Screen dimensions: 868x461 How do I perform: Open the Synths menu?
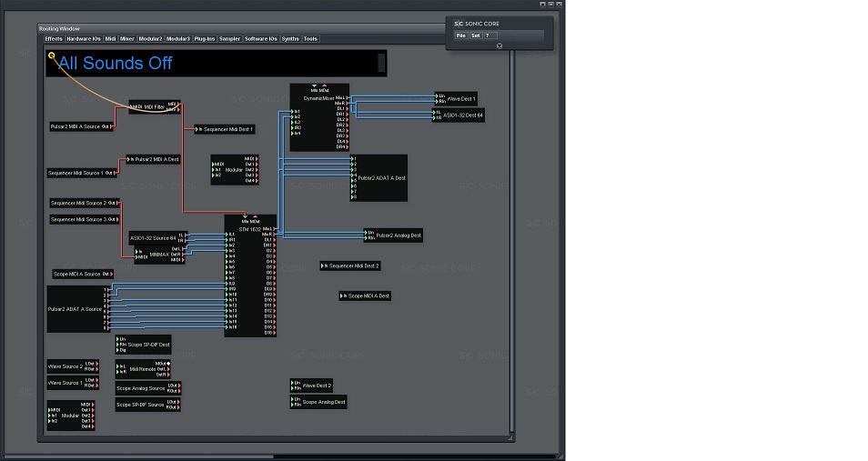290,39
